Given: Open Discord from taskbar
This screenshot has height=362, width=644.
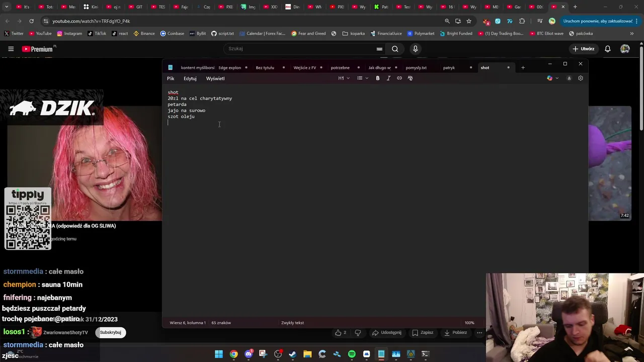Looking at the screenshot, I should [x=249, y=354].
